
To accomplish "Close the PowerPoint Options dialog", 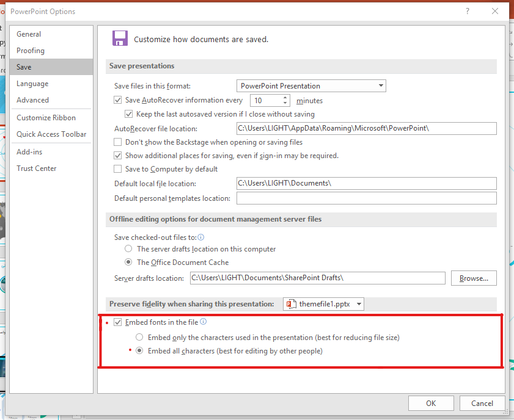I will [x=495, y=12].
